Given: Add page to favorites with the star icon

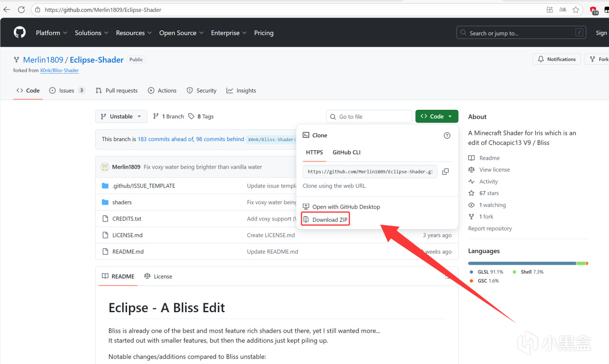Looking at the screenshot, I should 576,10.
